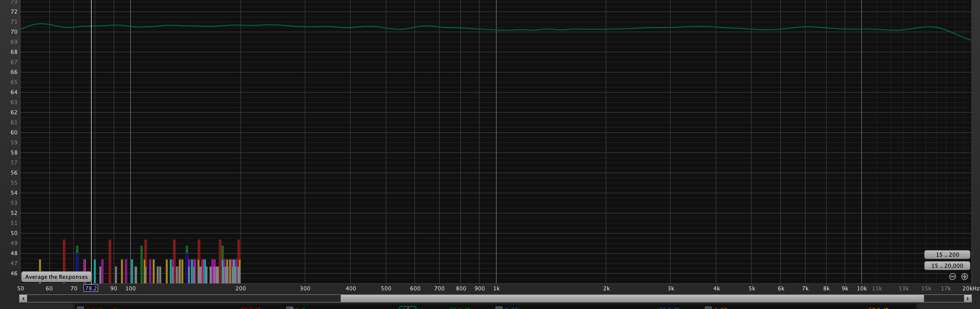Zoom out using the minus magnifier icon
The image size is (980, 309).
[x=952, y=277]
